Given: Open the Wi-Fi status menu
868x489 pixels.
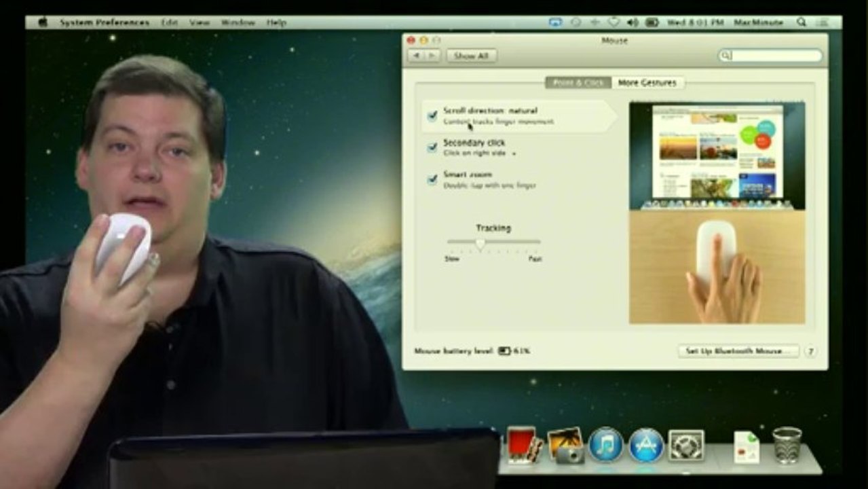Looking at the screenshot, I should (x=614, y=22).
